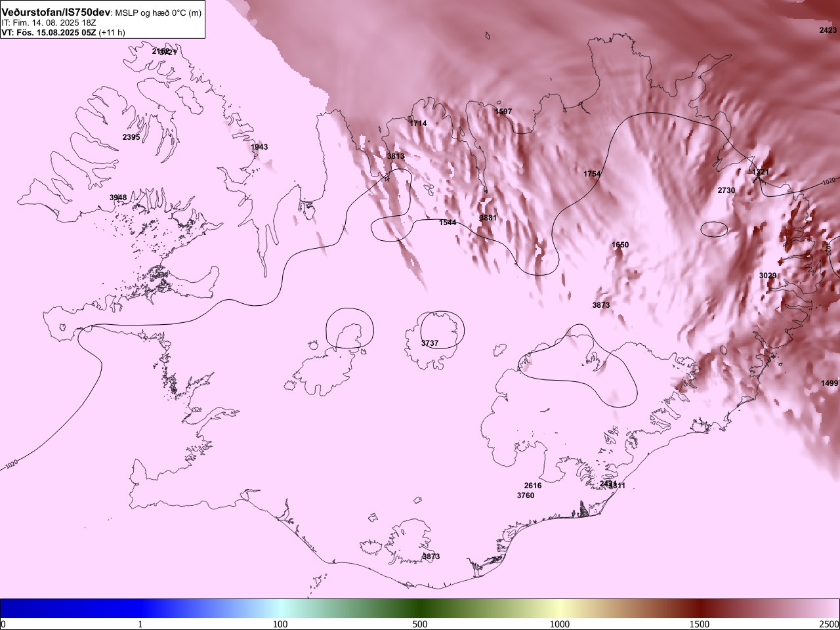Click the colorbar label 1500
Screen dimensions: 840x630
coord(700,624)
